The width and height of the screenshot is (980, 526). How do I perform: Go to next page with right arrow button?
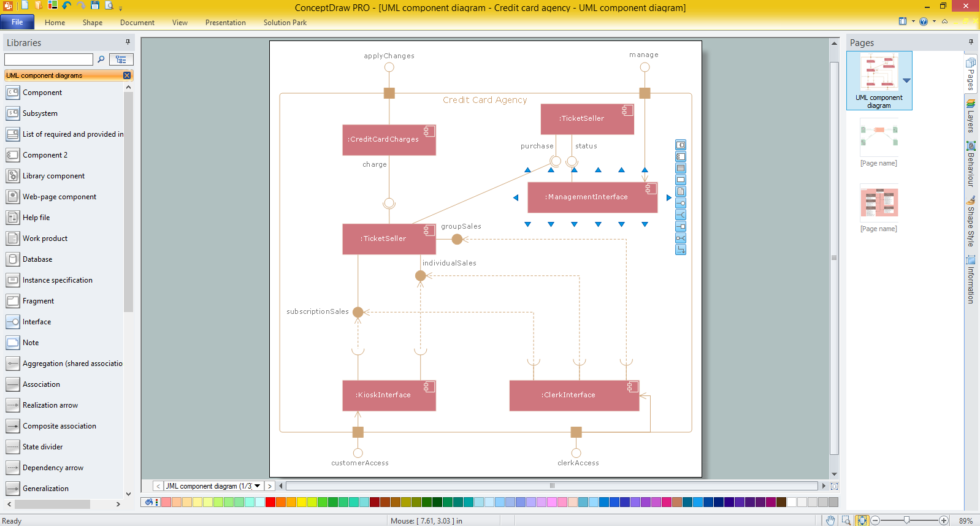pyautogui.click(x=269, y=486)
